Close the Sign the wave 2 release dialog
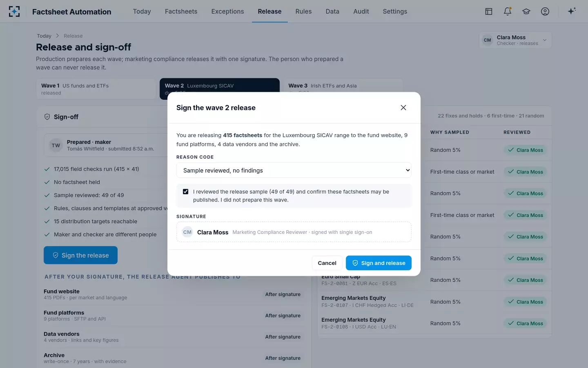Viewport: 588px width, 368px height. [403, 108]
